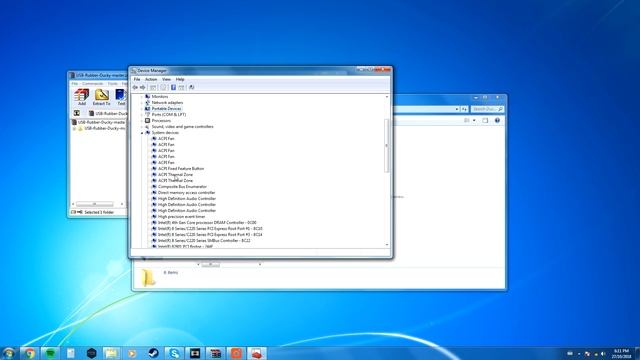The height and width of the screenshot is (360, 640).
Task: Select Processors tree node
Action: tap(161, 121)
